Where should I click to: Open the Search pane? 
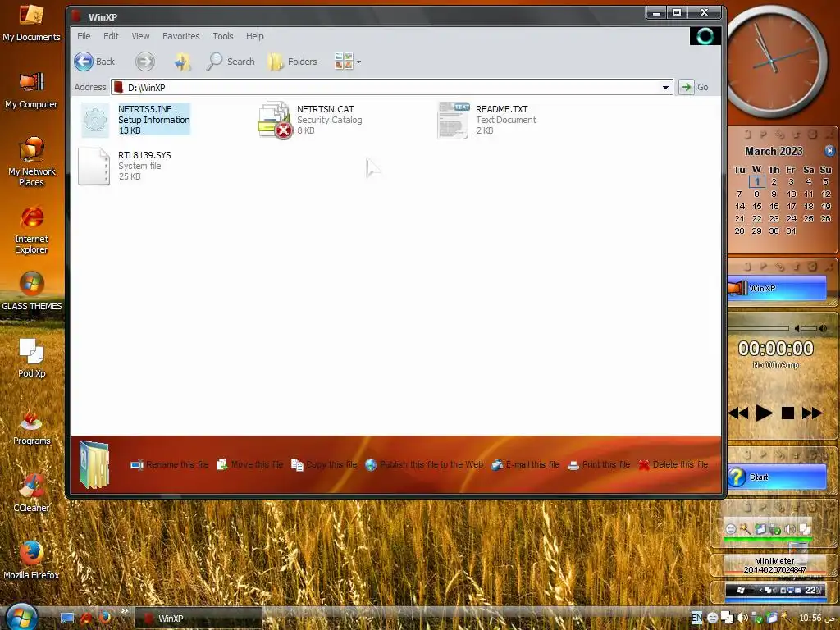(231, 62)
